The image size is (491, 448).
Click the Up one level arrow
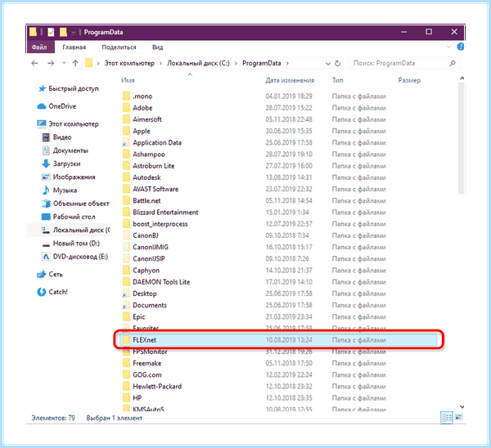coord(75,63)
